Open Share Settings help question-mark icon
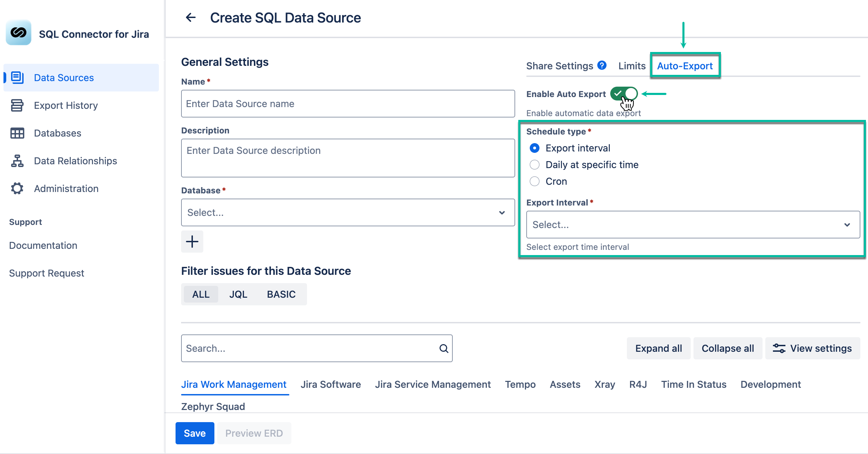Screen dimensions: 868x454 tap(602, 65)
